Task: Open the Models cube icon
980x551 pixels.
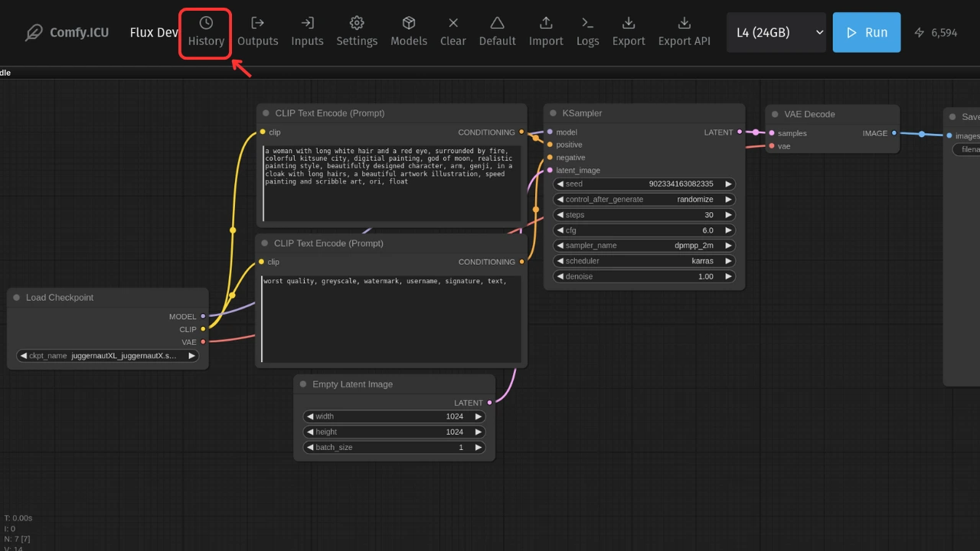Action: point(409,23)
